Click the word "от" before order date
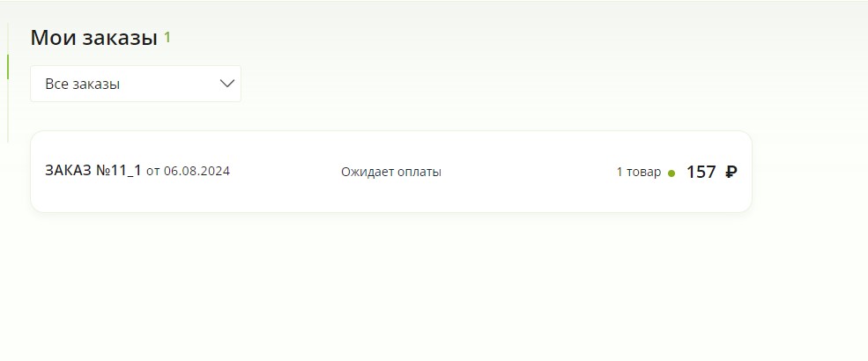Screen dimensions: 868x361 click(x=152, y=172)
